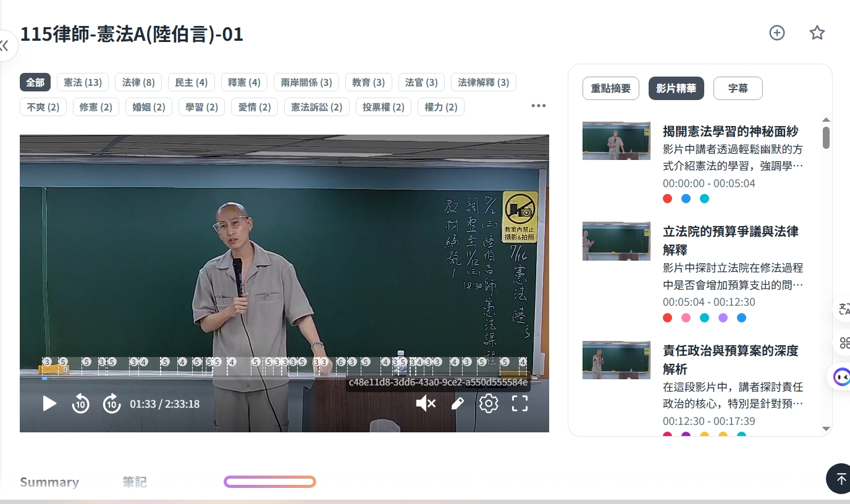This screenshot has height=504, width=850.
Task: Switch to 字幕 tab
Action: (738, 88)
